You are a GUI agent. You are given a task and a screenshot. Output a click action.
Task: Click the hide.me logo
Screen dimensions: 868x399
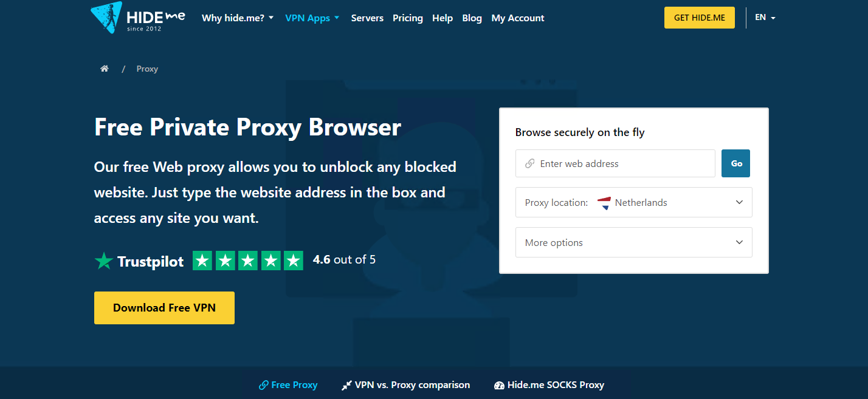click(x=138, y=18)
